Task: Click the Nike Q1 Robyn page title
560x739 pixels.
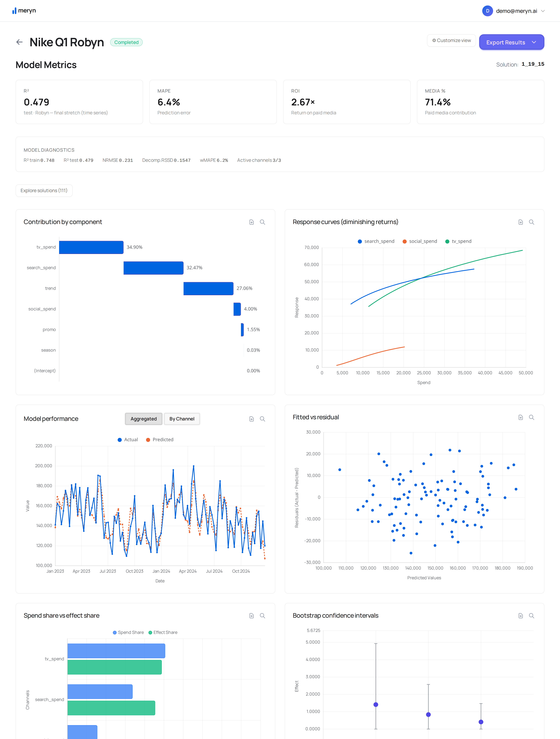Action: 67,42
